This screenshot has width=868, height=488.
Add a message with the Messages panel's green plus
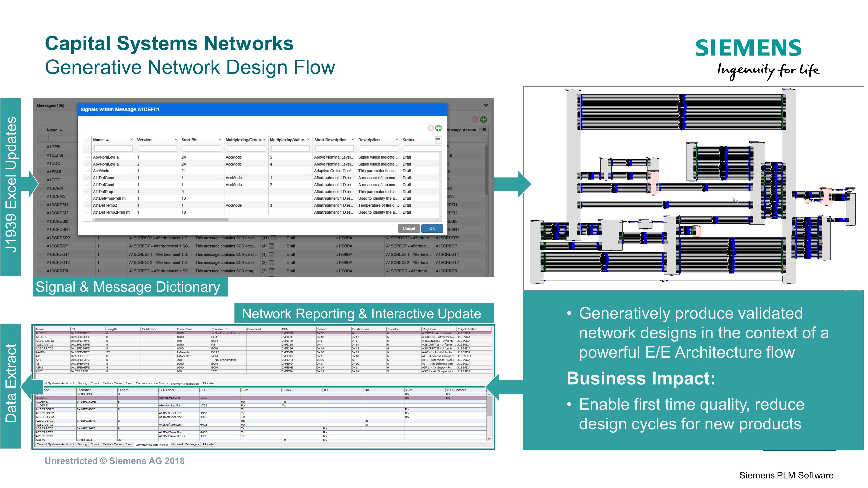[483, 120]
